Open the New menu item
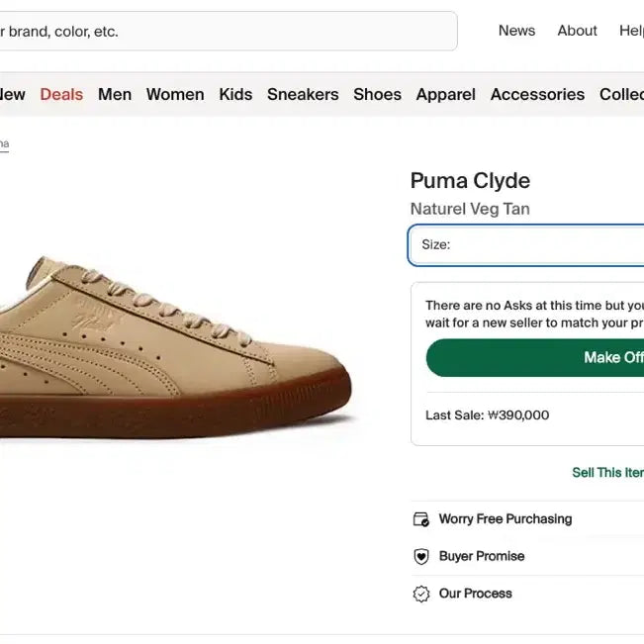644x644 pixels. (12, 94)
